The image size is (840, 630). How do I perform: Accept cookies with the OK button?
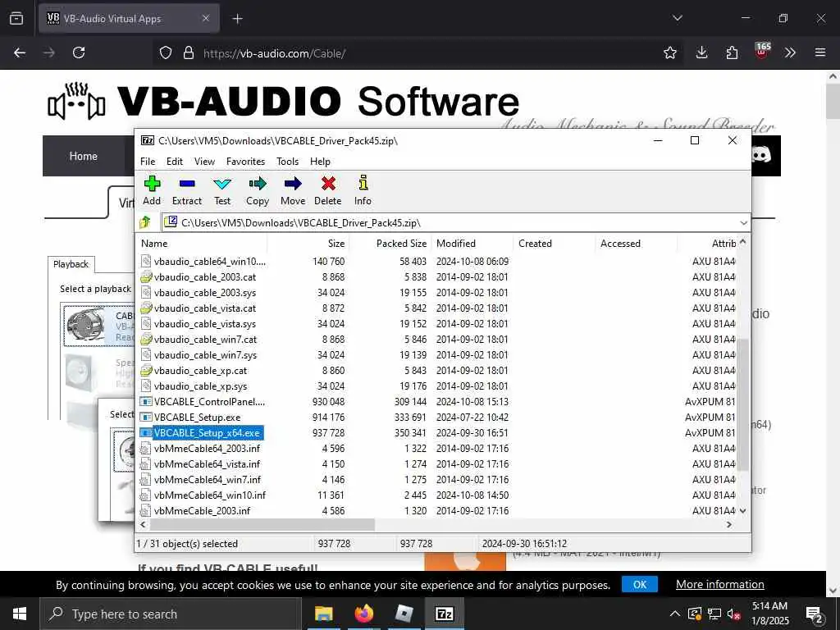(x=640, y=584)
